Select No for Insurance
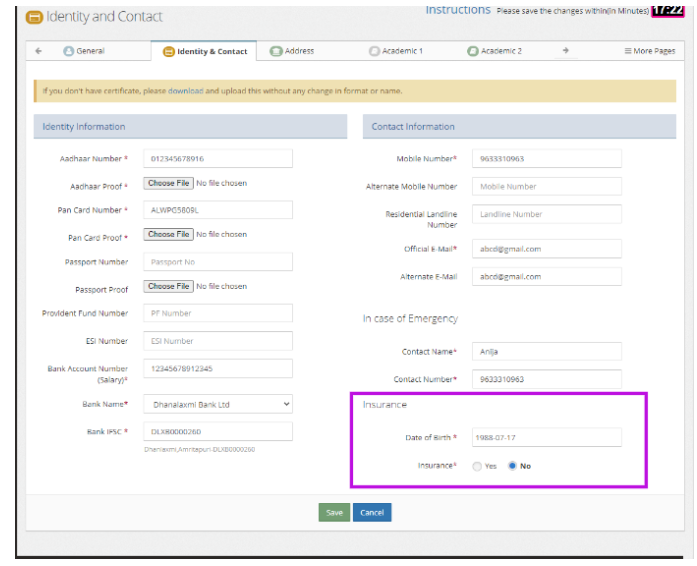The image size is (697, 566). 513,466
